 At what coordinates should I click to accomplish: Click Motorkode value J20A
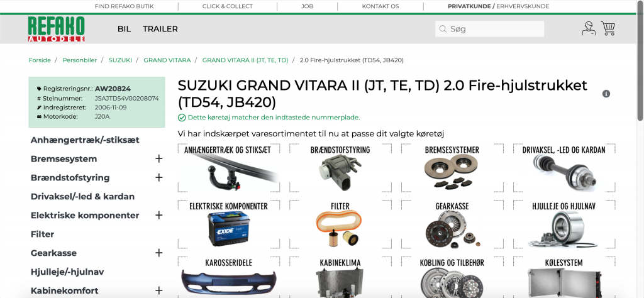pos(103,116)
